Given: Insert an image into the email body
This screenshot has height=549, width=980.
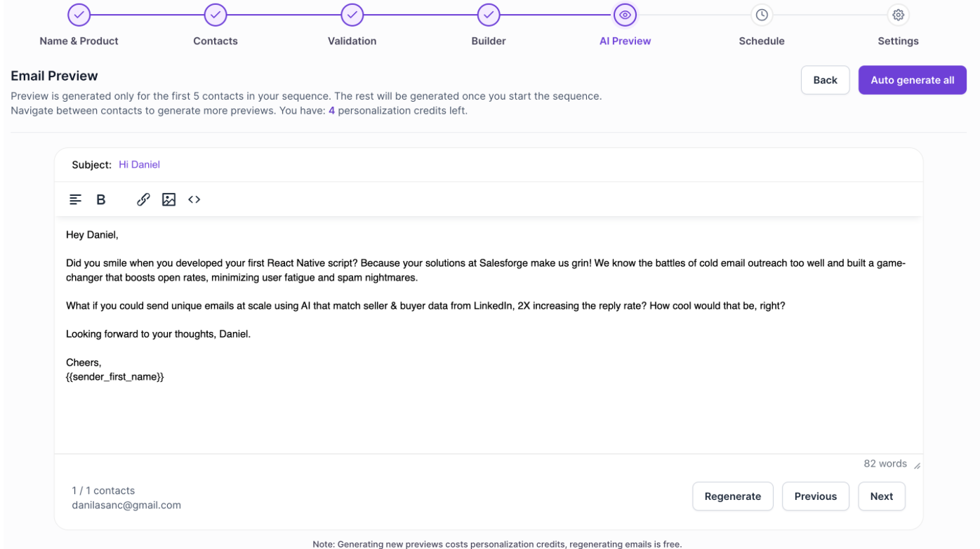Looking at the screenshot, I should 168,199.
